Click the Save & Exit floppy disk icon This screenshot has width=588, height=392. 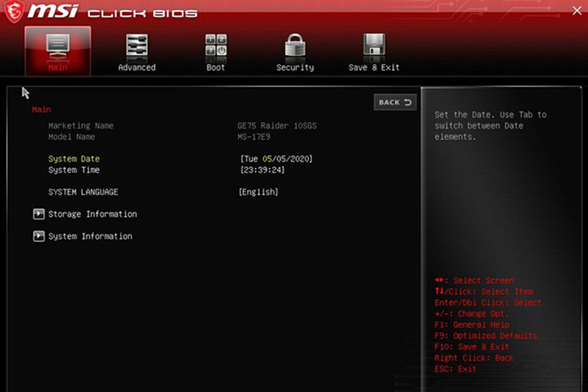tap(374, 45)
